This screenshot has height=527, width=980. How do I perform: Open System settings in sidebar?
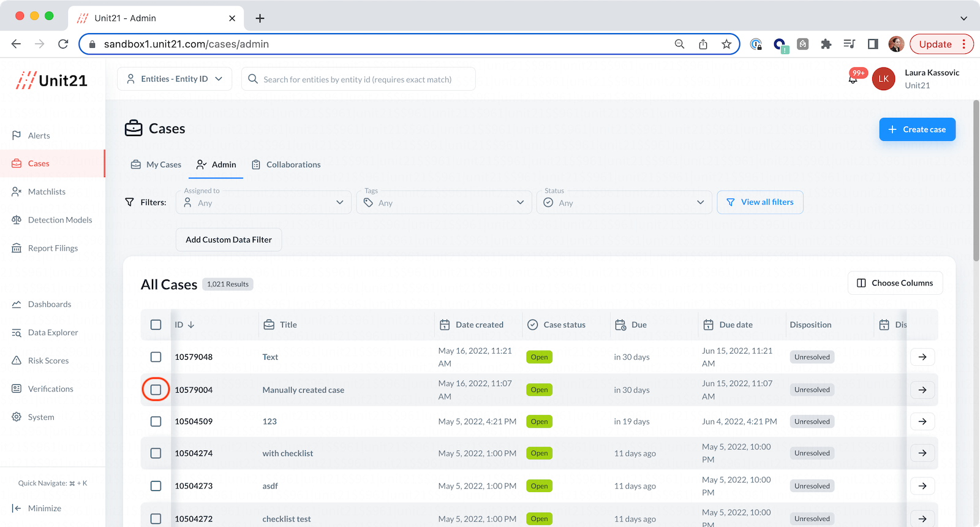click(x=41, y=417)
